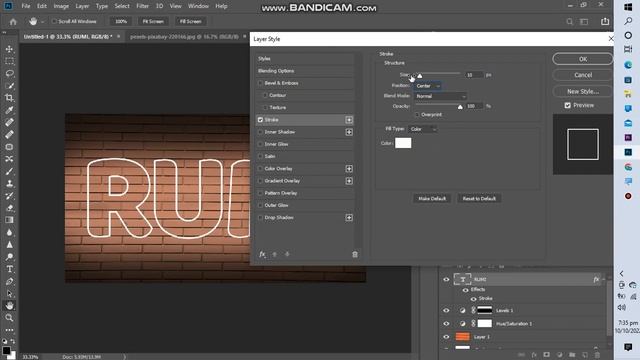Open the Image menu
Image resolution: width=640 pixels, height=360 pixels.
coord(61,6)
